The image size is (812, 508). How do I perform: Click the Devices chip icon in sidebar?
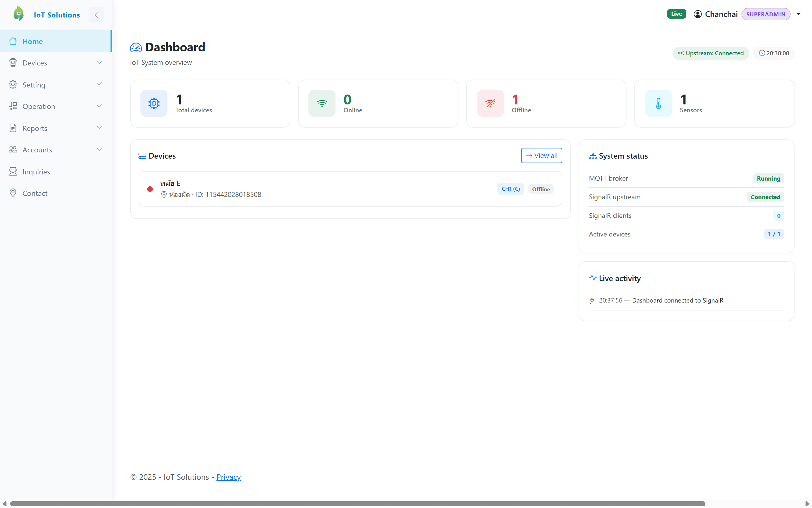pos(13,62)
